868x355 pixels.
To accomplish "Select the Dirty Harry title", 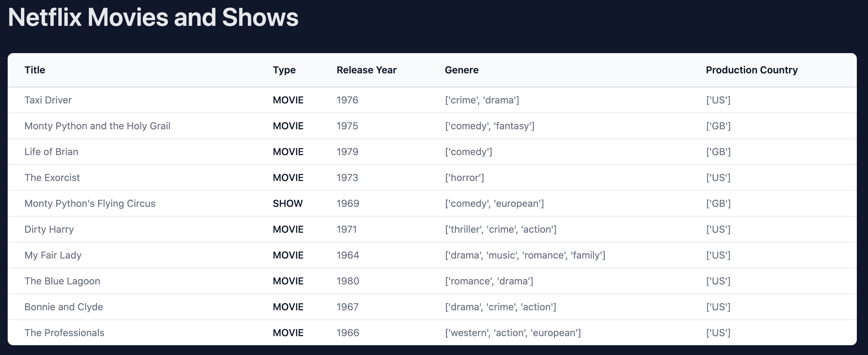I will point(49,229).
